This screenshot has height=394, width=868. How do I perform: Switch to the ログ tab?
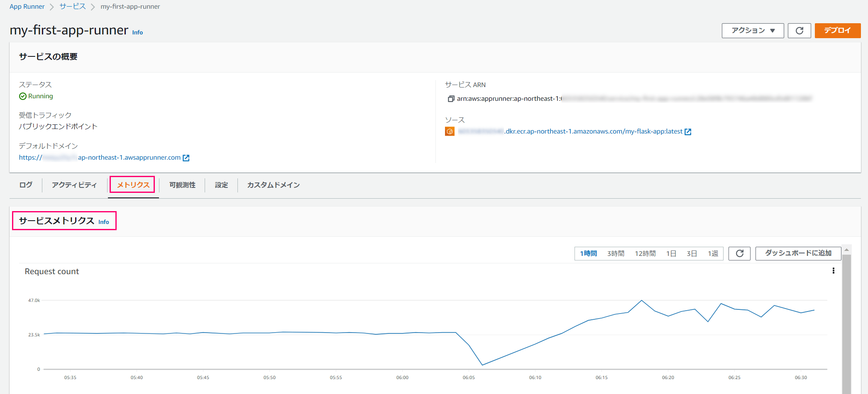click(26, 185)
